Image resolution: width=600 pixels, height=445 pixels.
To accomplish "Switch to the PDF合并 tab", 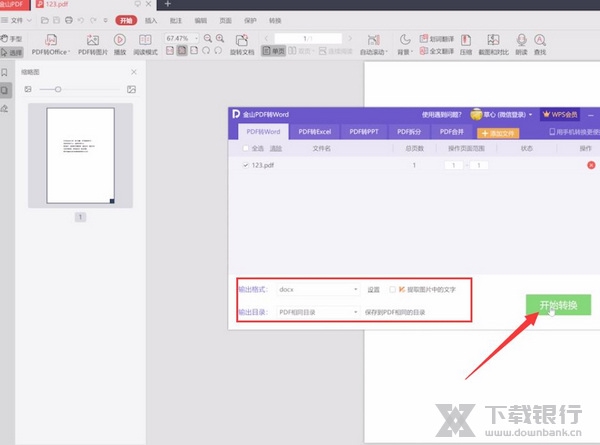I will coord(452,132).
